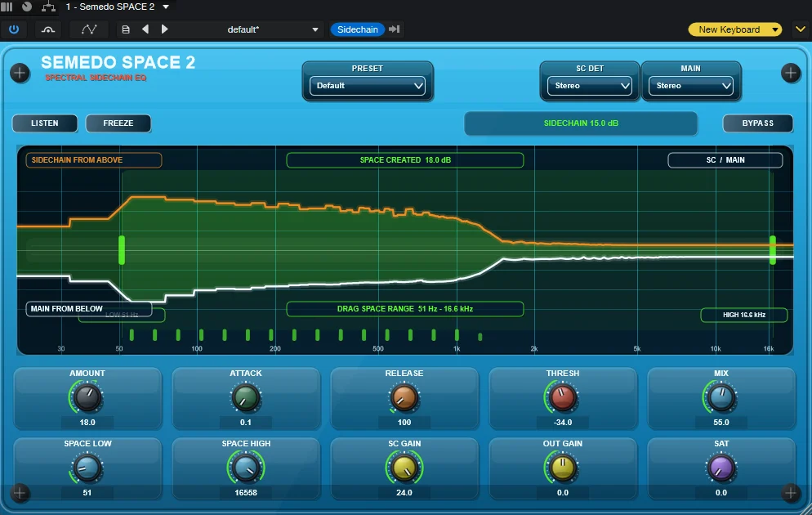Toggle the Sidechain button in the header
The height and width of the screenshot is (515, 812).
pos(357,29)
